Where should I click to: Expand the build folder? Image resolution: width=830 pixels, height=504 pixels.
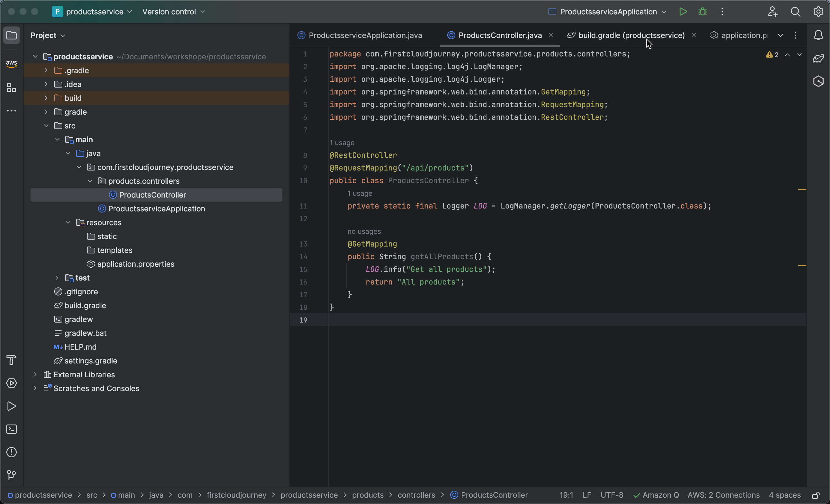click(x=46, y=98)
